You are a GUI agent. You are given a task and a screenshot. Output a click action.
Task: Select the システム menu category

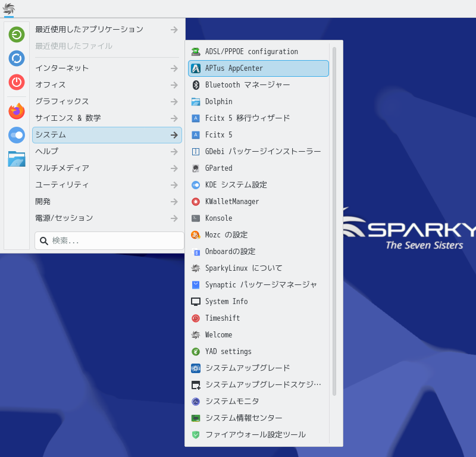107,135
